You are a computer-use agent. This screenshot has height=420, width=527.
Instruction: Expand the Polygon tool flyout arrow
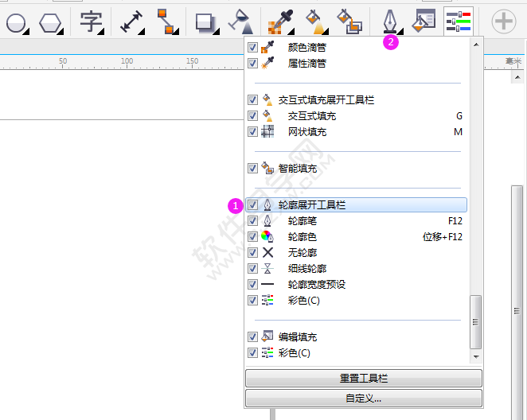61,32
